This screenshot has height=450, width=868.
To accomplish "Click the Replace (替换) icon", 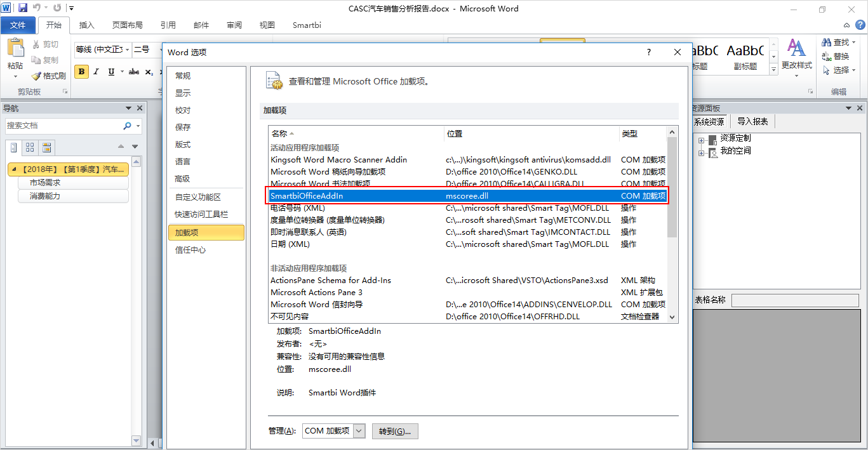I will [x=827, y=56].
